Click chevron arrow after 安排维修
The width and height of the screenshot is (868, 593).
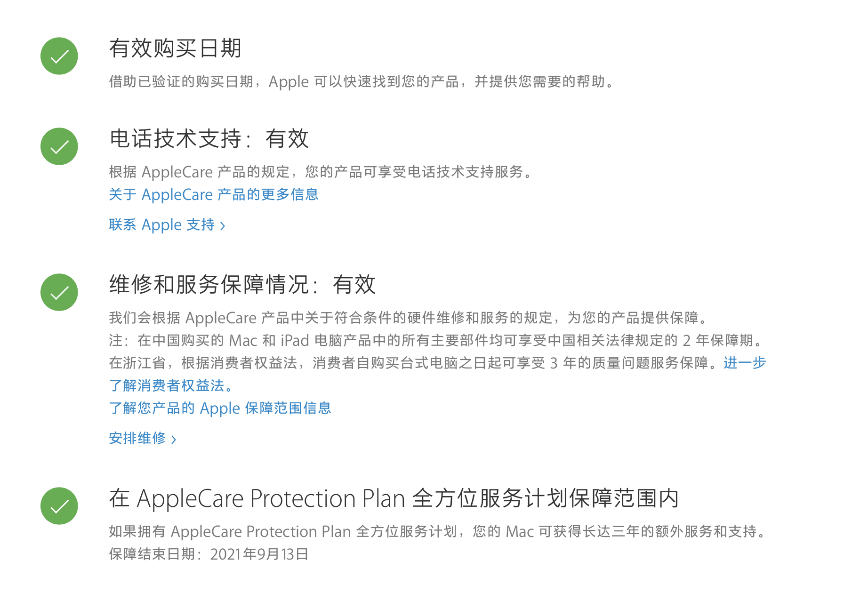click(174, 440)
